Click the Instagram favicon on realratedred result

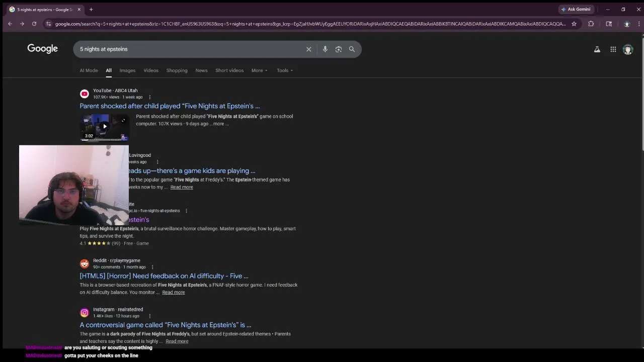coord(85,313)
